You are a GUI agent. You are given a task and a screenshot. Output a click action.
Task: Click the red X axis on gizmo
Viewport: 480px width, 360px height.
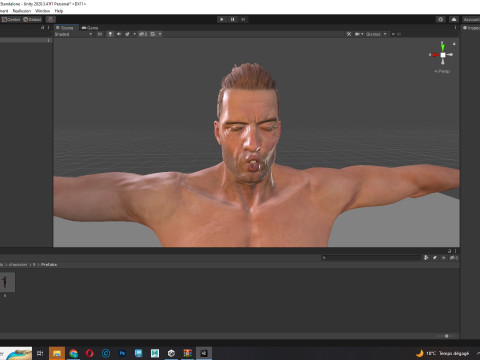[435, 55]
